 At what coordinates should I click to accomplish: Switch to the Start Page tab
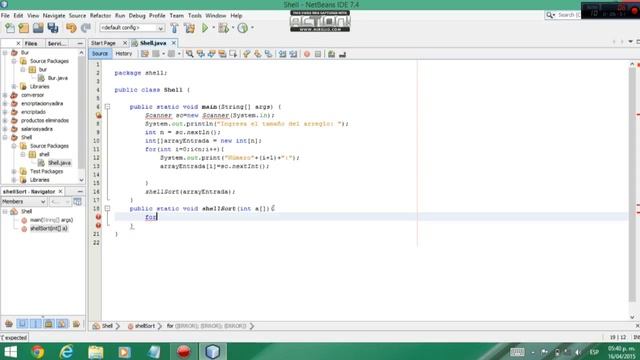click(x=103, y=43)
